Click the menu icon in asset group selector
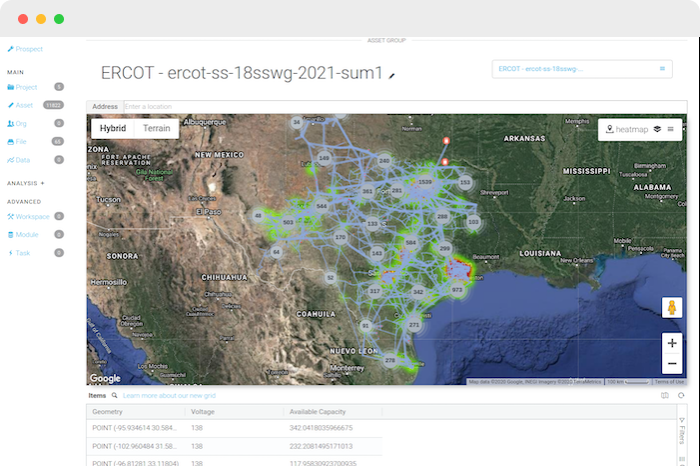Viewport: 700px width, 466px height. click(x=662, y=69)
